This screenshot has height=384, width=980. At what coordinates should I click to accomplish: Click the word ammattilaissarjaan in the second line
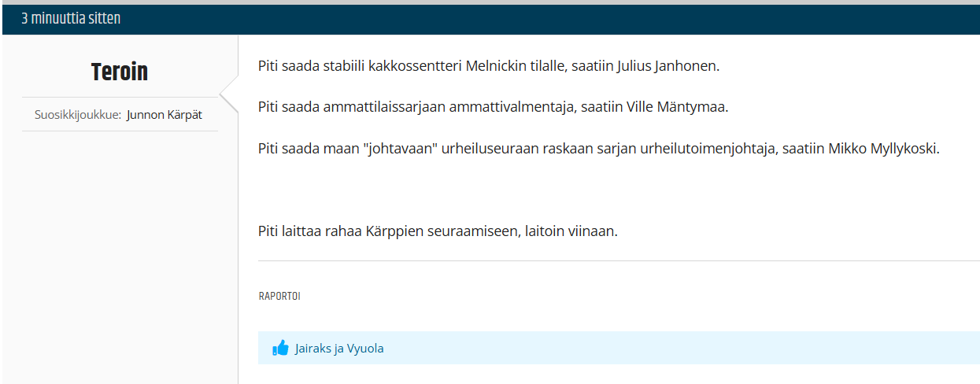click(384, 107)
